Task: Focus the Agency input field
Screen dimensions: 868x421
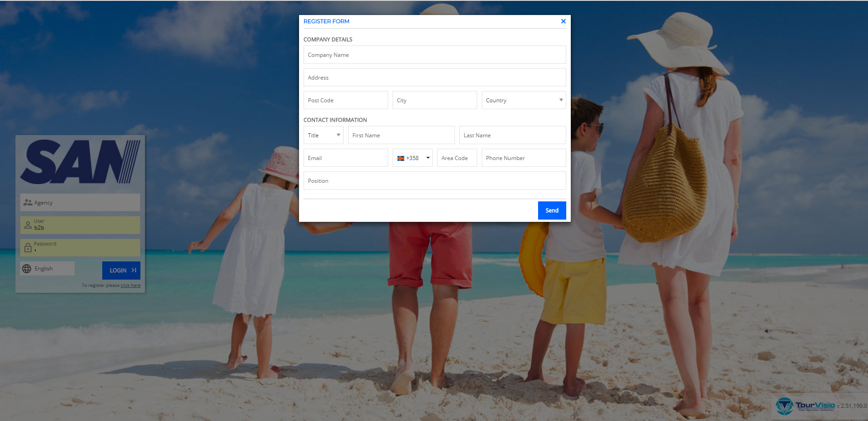Action: [86, 203]
